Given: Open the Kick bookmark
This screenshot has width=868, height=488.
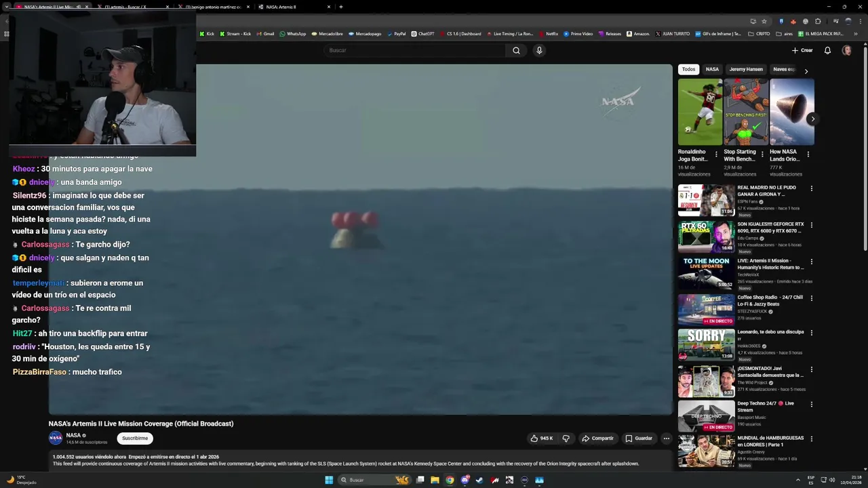Looking at the screenshot, I should (207, 33).
